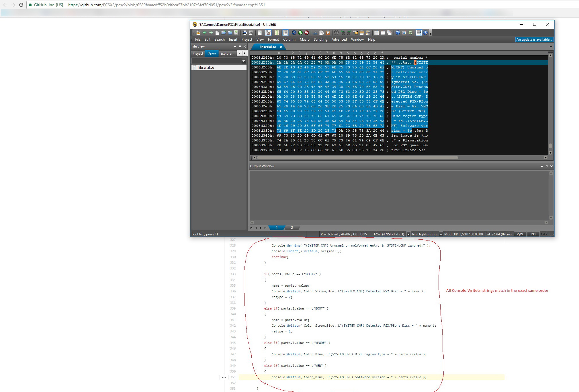Click the binoculars Find icon
The width and height of the screenshot is (579, 392).
tap(336, 33)
